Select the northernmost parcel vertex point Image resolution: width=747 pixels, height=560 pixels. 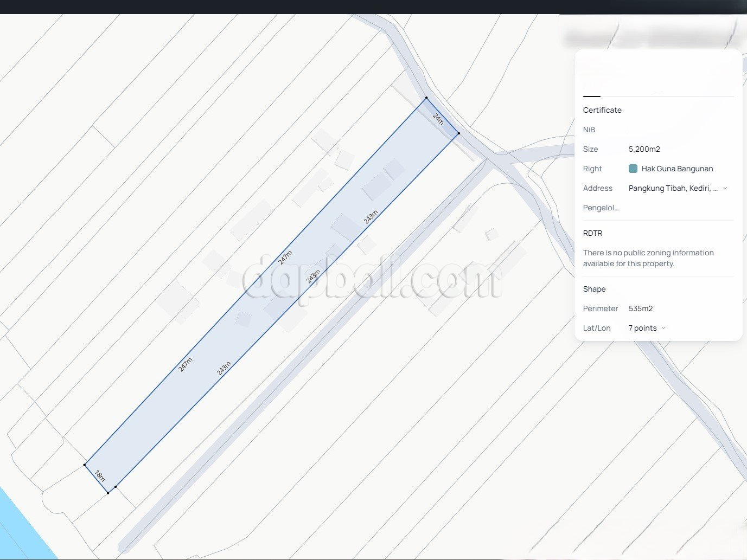coord(426,98)
